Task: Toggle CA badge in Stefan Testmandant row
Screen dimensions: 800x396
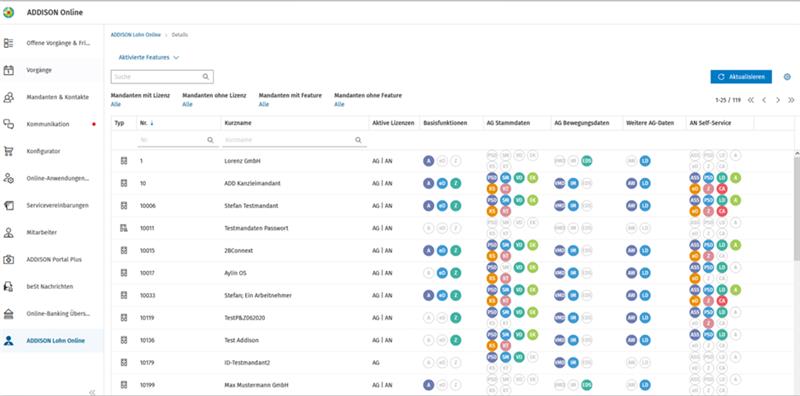Action: pyautogui.click(x=721, y=211)
